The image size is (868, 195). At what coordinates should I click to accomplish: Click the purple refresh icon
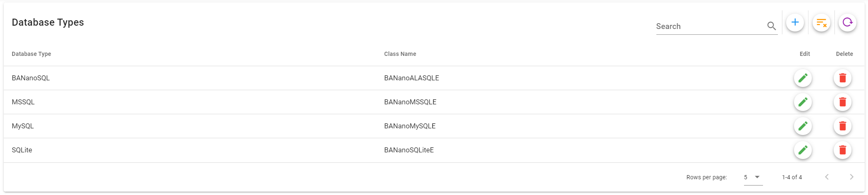(847, 22)
